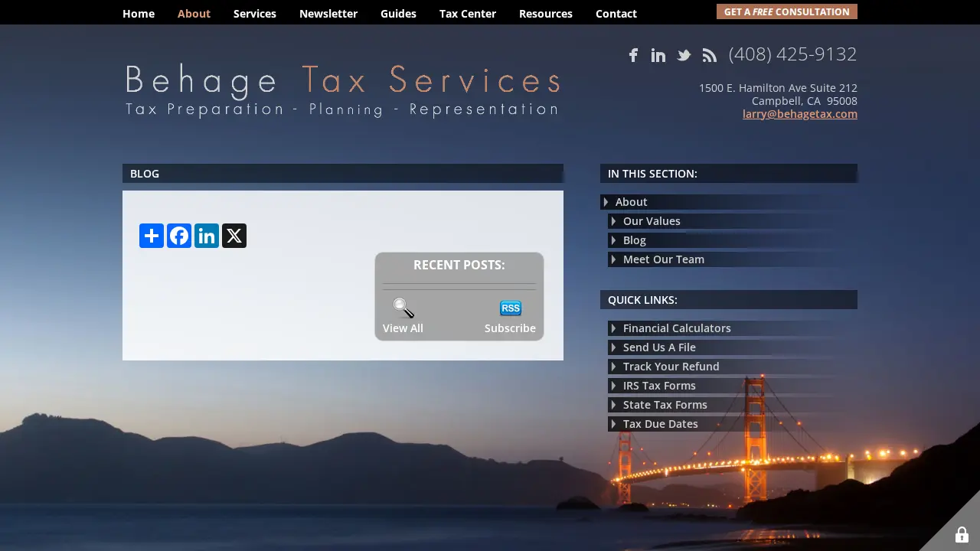Viewport: 980px width, 551px height.
Task: Click the Subscribe text link
Action: 510,328
